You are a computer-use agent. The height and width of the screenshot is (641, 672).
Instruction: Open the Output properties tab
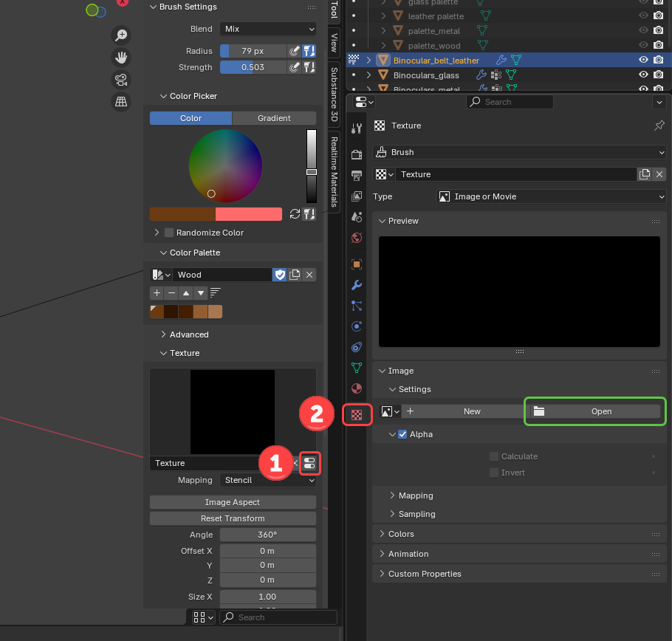(357, 175)
